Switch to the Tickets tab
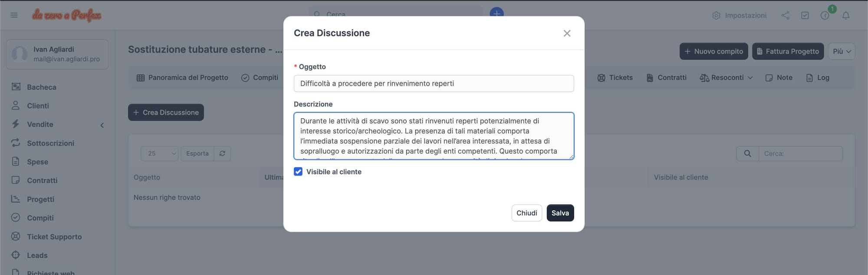Image resolution: width=868 pixels, height=275 pixels. tap(615, 78)
